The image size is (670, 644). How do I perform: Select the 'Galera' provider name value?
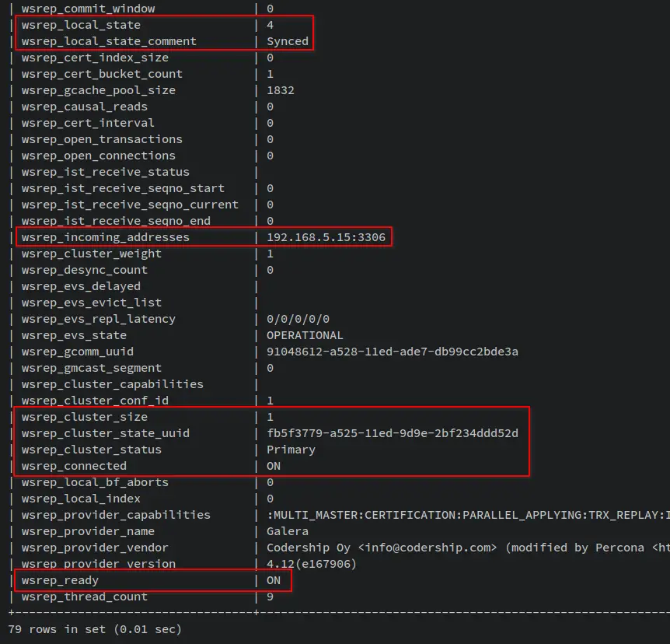tap(287, 531)
